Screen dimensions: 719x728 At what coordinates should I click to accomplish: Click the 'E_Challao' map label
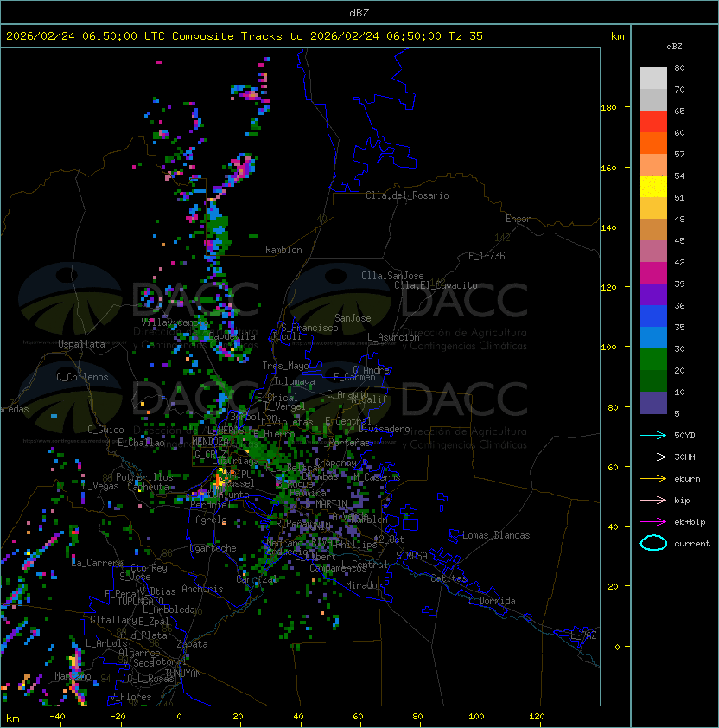[x=141, y=443]
